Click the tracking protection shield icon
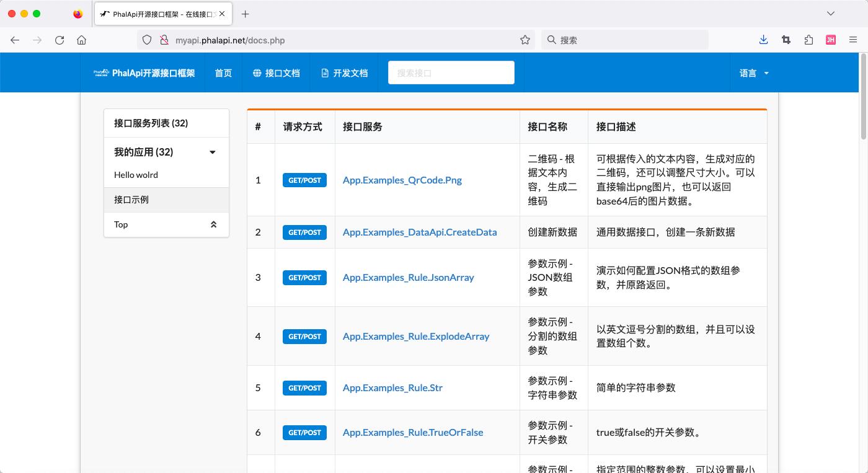Image resolution: width=868 pixels, height=473 pixels. (147, 40)
